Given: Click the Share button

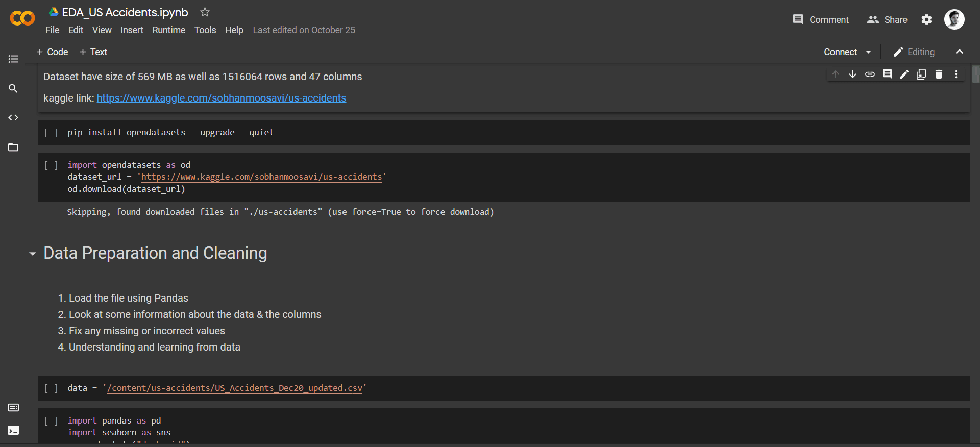Looking at the screenshot, I should 887,20.
